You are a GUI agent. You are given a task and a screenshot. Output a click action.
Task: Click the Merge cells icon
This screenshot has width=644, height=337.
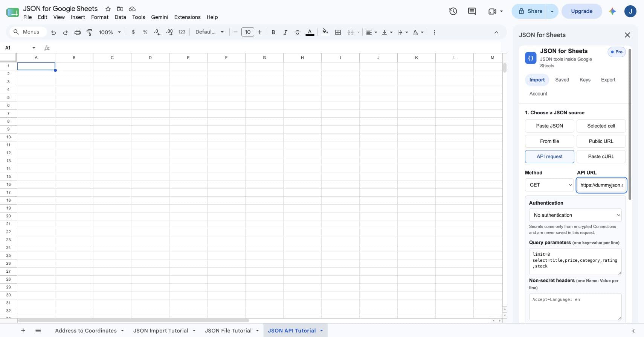351,32
